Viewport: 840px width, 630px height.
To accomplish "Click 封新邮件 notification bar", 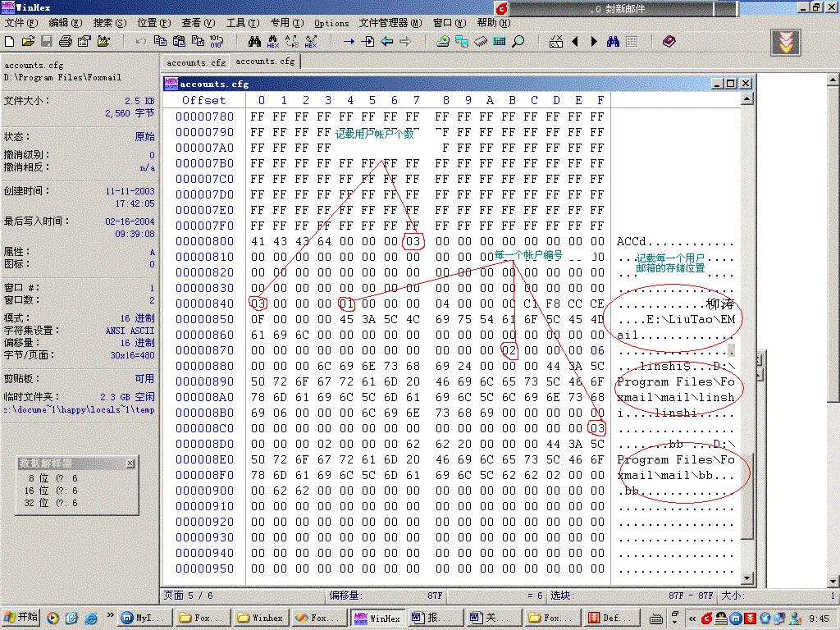I will [619, 8].
